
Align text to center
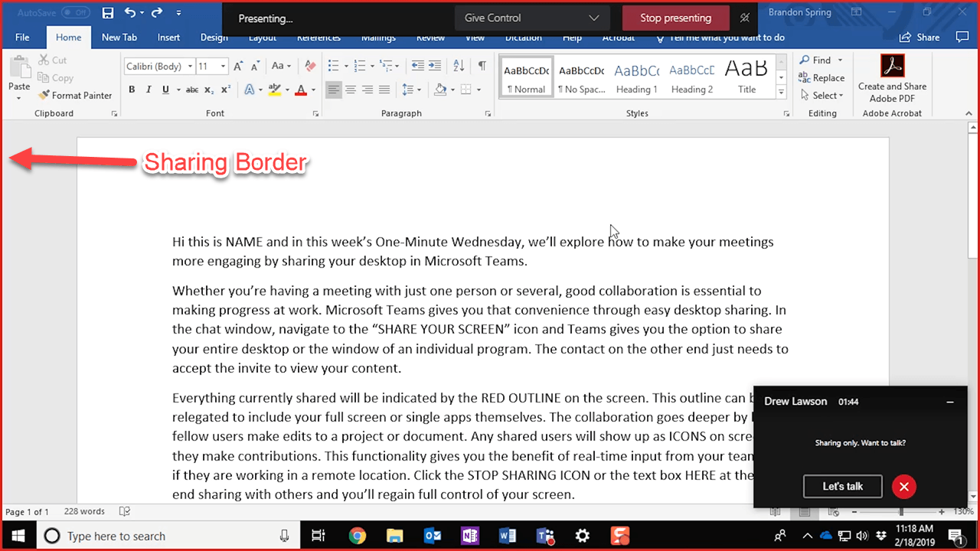click(351, 90)
